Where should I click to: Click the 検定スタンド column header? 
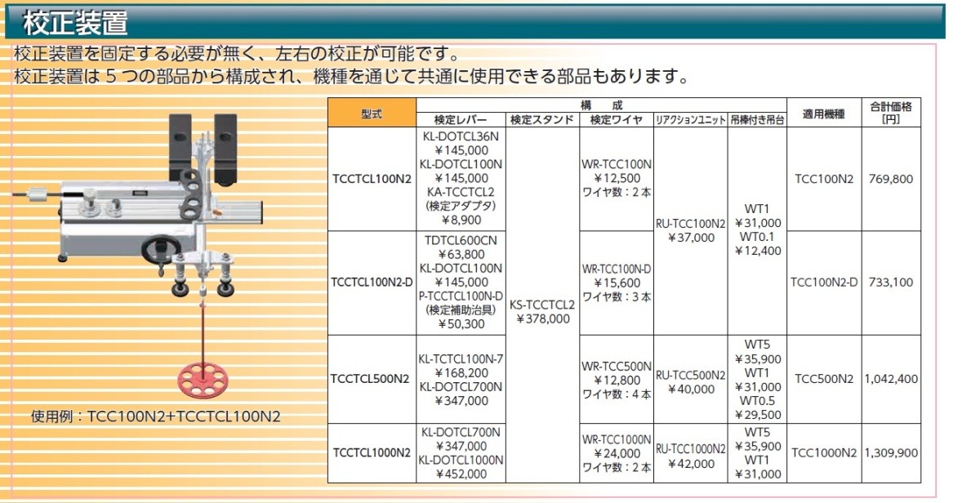pyautogui.click(x=542, y=120)
